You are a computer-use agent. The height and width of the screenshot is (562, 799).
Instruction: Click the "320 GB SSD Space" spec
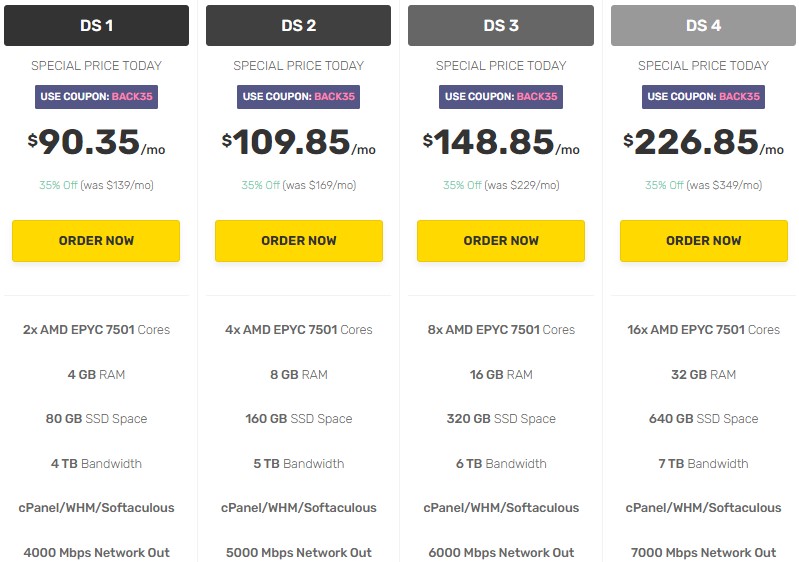pyautogui.click(x=501, y=419)
